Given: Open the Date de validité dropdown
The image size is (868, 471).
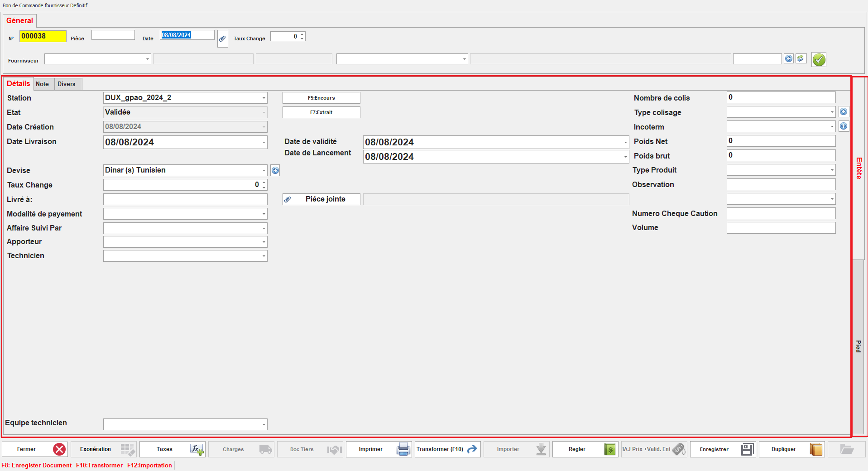Looking at the screenshot, I should pyautogui.click(x=625, y=142).
